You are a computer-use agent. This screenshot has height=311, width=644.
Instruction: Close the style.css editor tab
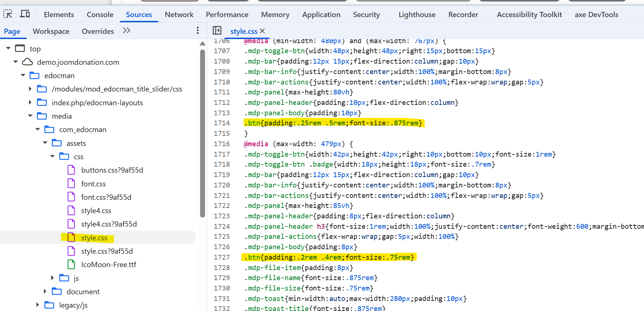click(x=262, y=31)
